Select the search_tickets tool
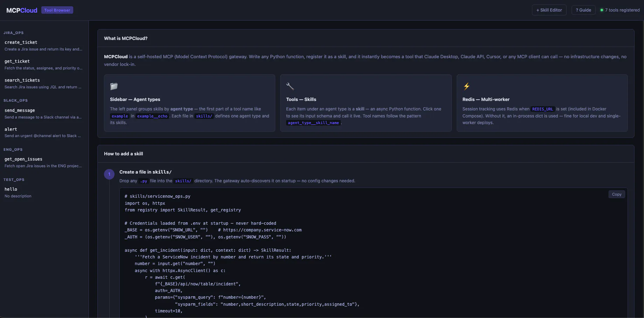The image size is (644, 318). click(44, 83)
